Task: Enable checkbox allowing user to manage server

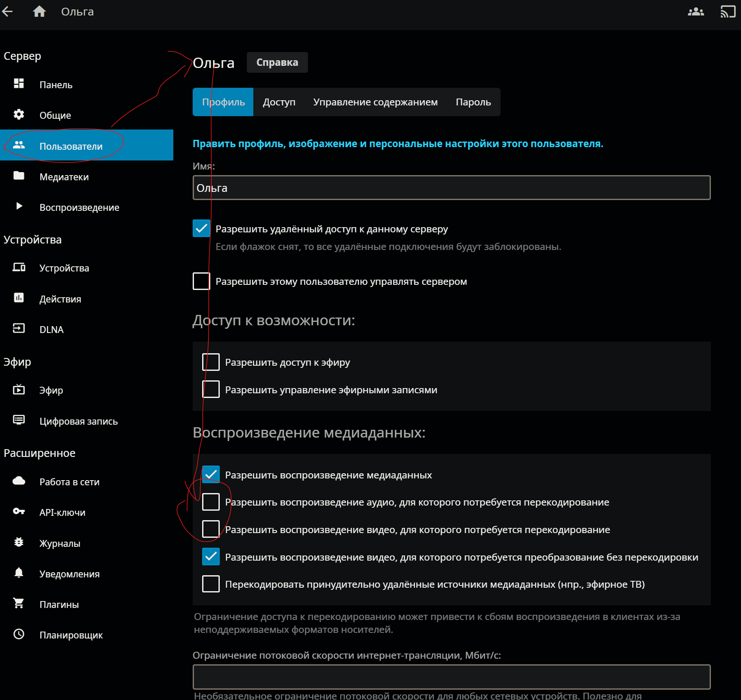Action: point(201,281)
